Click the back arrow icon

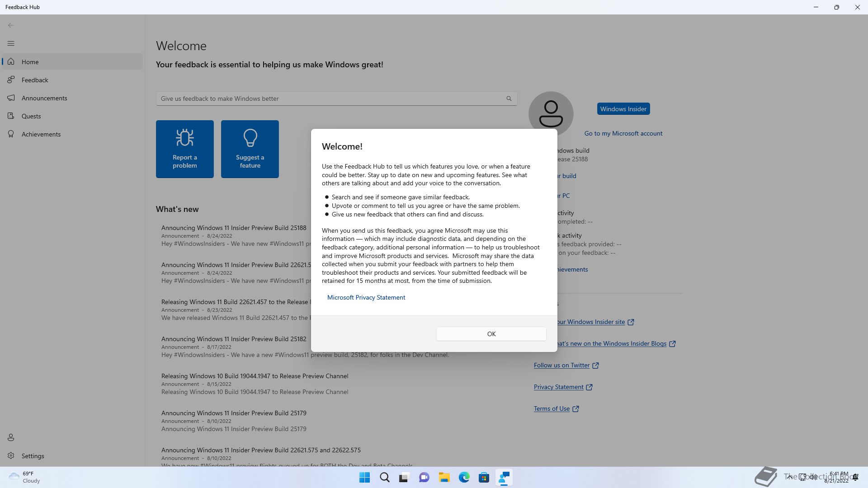click(11, 25)
